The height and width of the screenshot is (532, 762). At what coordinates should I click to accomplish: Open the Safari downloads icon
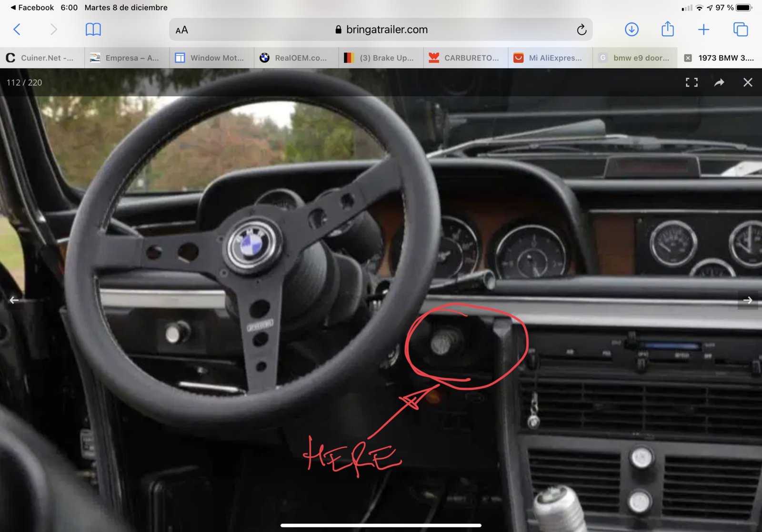632,30
